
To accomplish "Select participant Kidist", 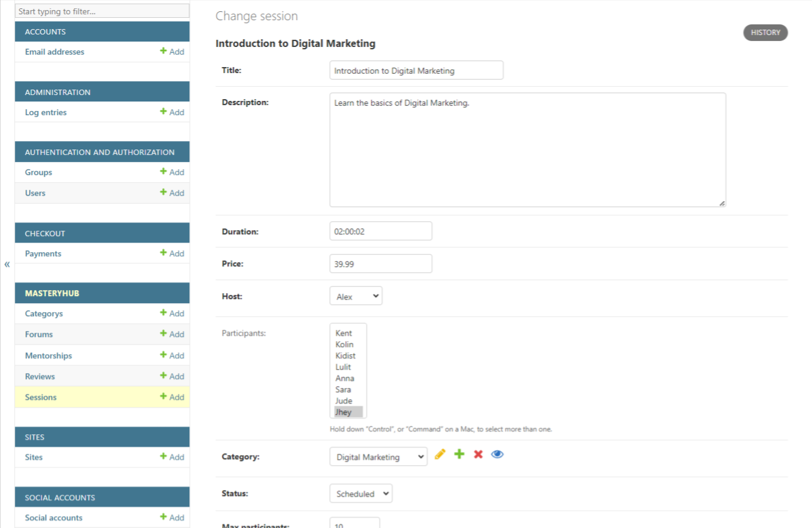I will click(348, 355).
